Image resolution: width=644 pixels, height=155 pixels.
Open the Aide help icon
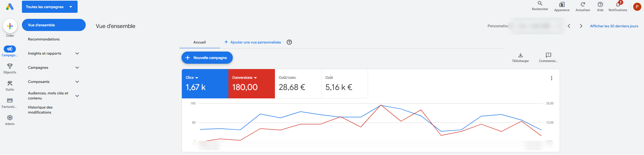coord(600,4)
